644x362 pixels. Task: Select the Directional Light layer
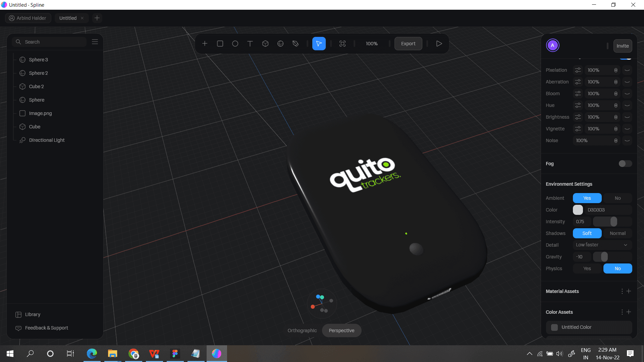click(x=47, y=140)
